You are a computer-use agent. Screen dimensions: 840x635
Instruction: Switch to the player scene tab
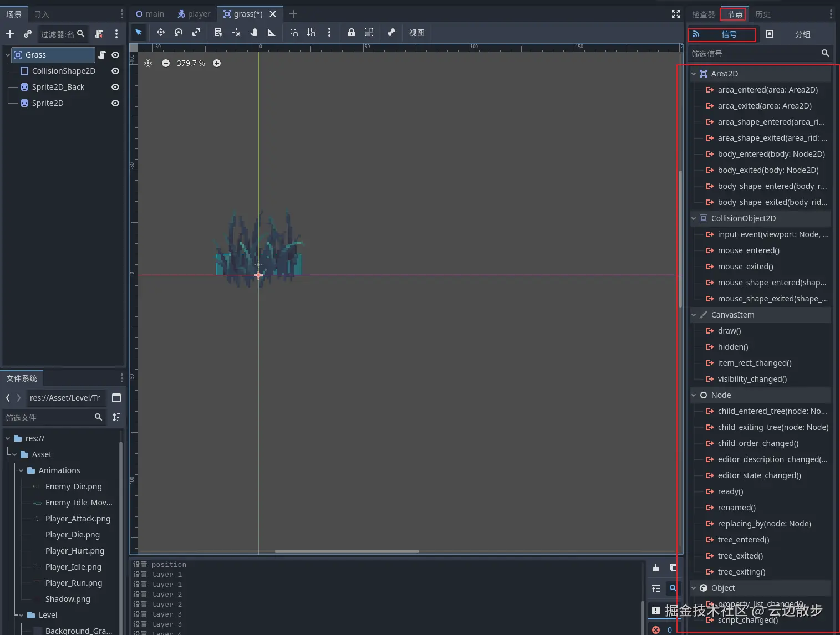point(194,14)
